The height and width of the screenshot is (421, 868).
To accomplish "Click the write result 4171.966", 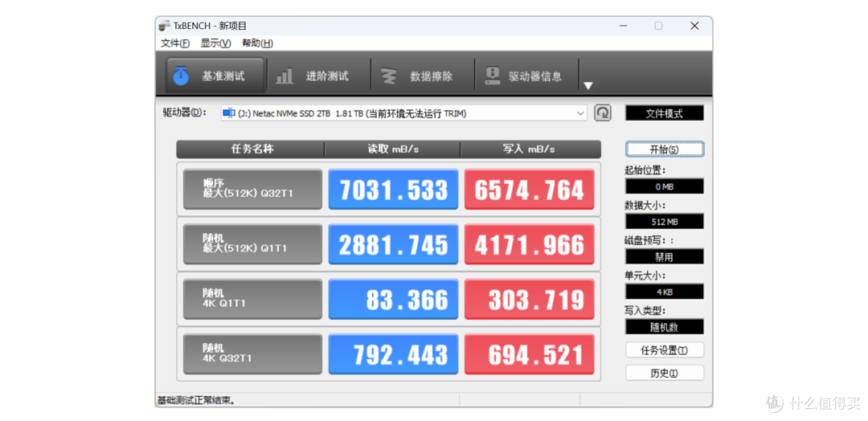I will pos(529,244).
